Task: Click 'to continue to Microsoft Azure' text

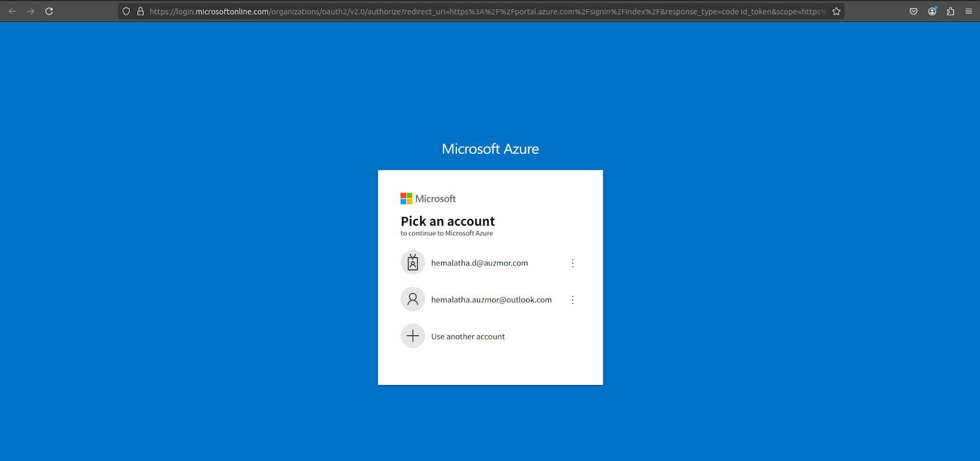Action: 447,234
